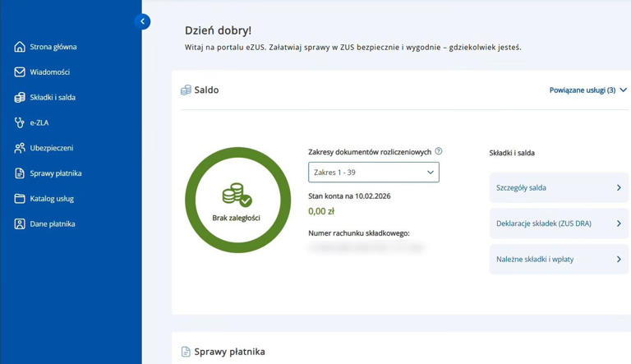Click the 0,00 zł balance amount
Screen dimensions: 631x364
pos(321,211)
